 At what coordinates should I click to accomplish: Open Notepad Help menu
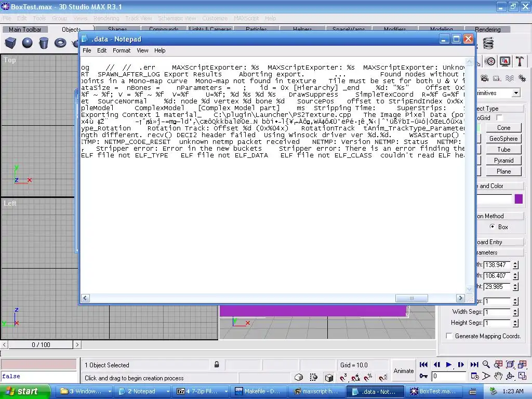click(160, 50)
